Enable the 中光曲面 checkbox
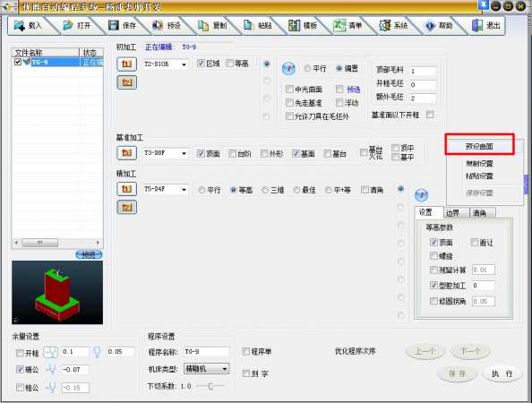This screenshot has width=532, height=403. (289, 90)
